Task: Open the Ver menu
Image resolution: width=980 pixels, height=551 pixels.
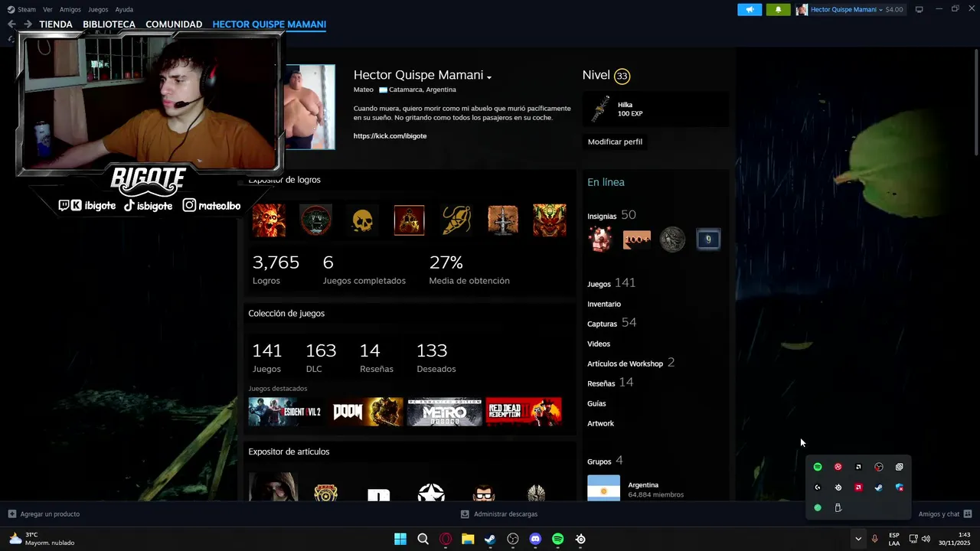Action: pyautogui.click(x=47, y=9)
